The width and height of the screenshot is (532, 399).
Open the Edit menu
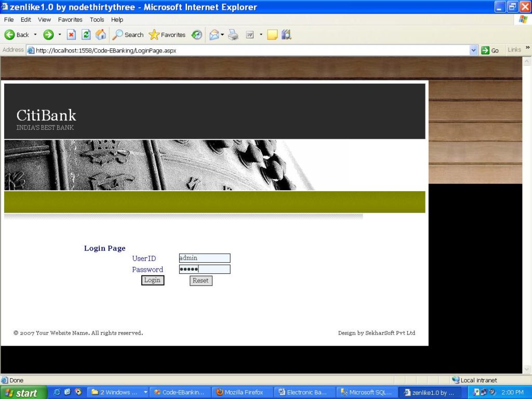point(26,20)
